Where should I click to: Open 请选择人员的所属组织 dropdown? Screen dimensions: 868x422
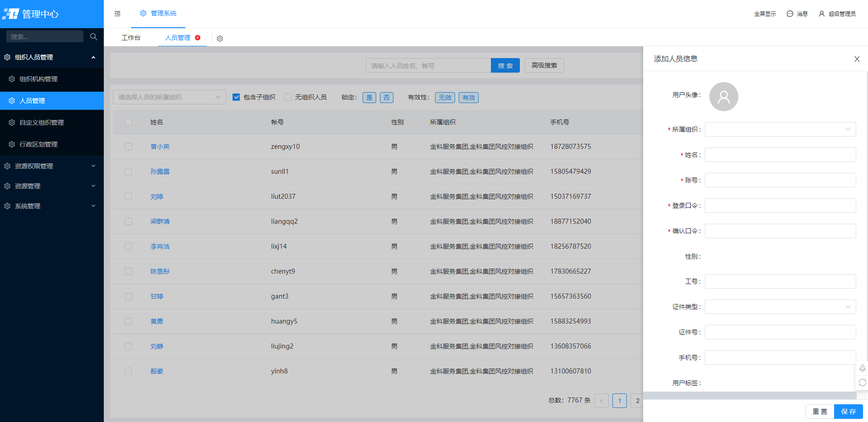click(x=170, y=97)
